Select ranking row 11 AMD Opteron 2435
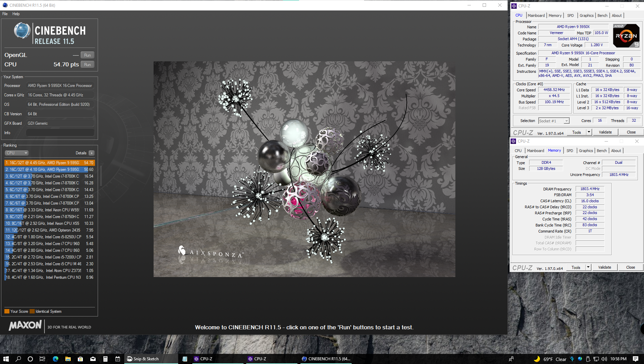Screen dimensions: 644x364 [50, 230]
